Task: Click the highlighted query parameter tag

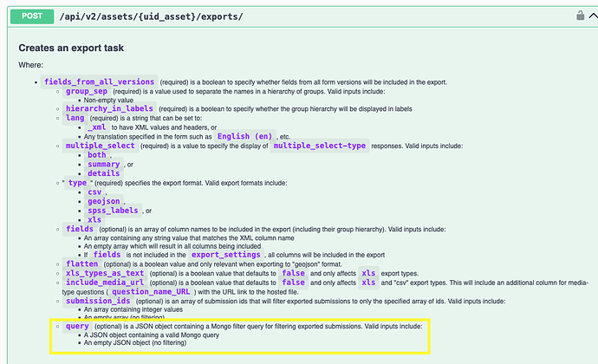Action: [77, 326]
